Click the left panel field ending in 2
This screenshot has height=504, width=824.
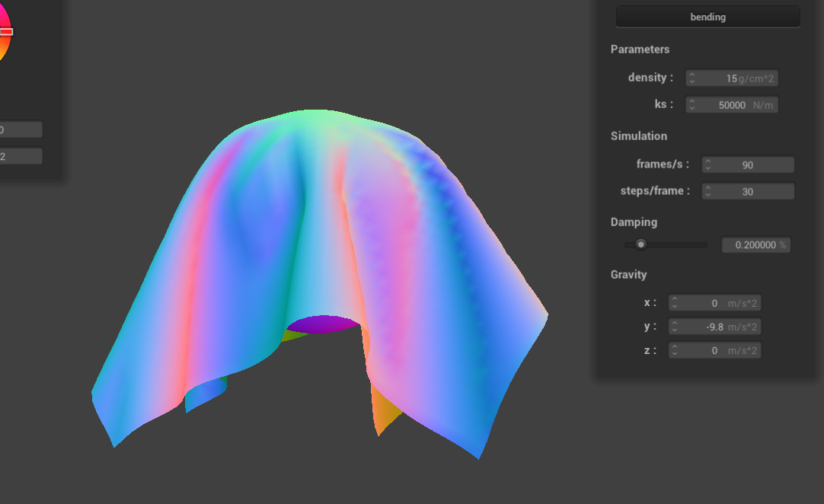20,156
